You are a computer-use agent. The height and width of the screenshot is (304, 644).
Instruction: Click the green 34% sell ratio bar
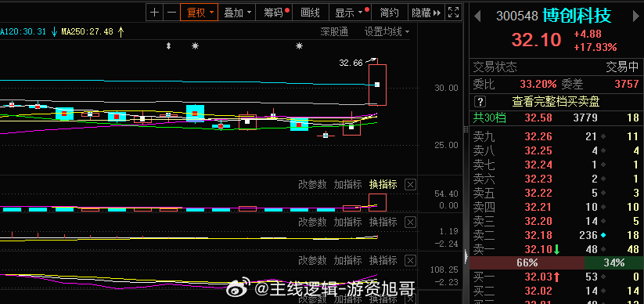tap(613, 262)
